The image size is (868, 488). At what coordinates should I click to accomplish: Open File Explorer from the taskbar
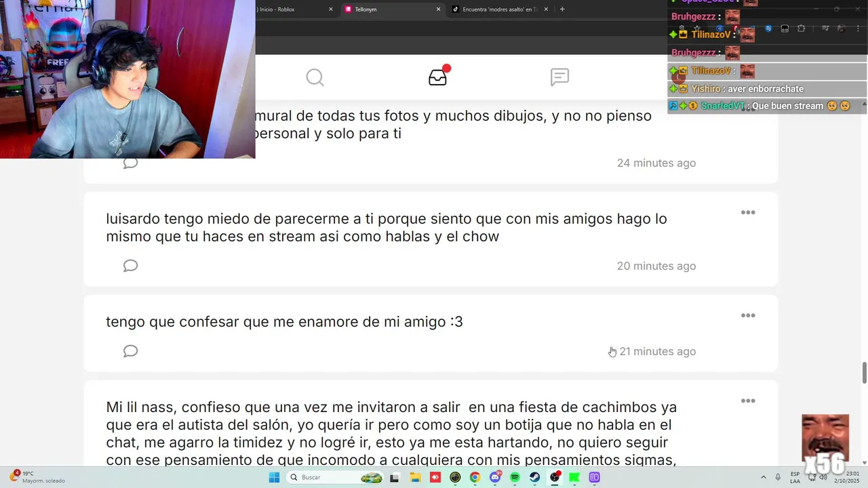[415, 477]
